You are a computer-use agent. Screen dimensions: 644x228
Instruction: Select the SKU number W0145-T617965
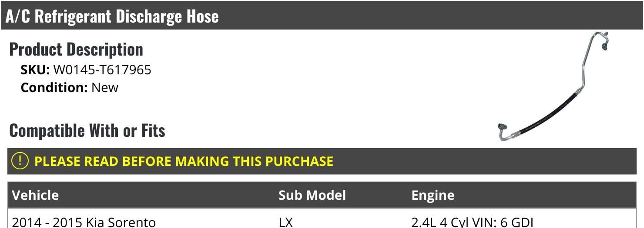click(102, 69)
